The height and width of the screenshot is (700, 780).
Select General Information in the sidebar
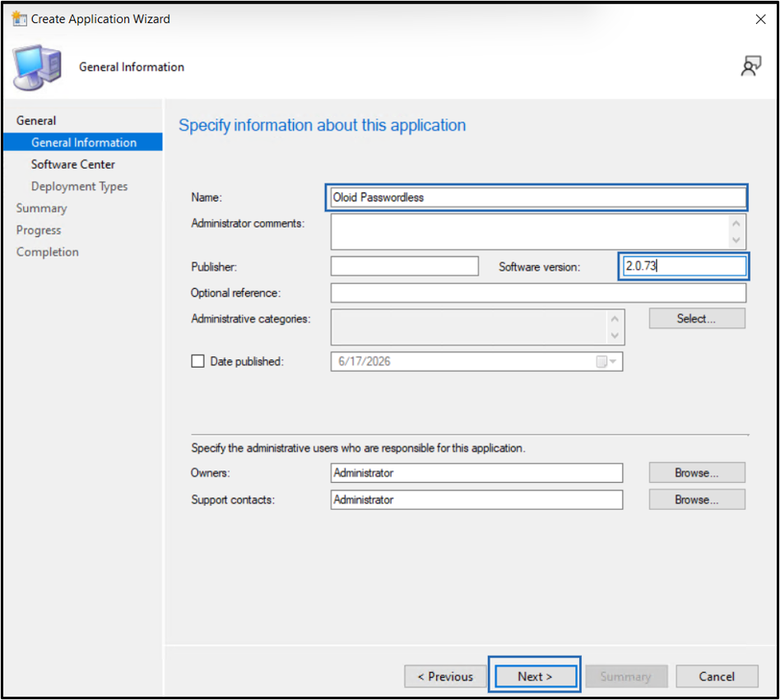(83, 142)
